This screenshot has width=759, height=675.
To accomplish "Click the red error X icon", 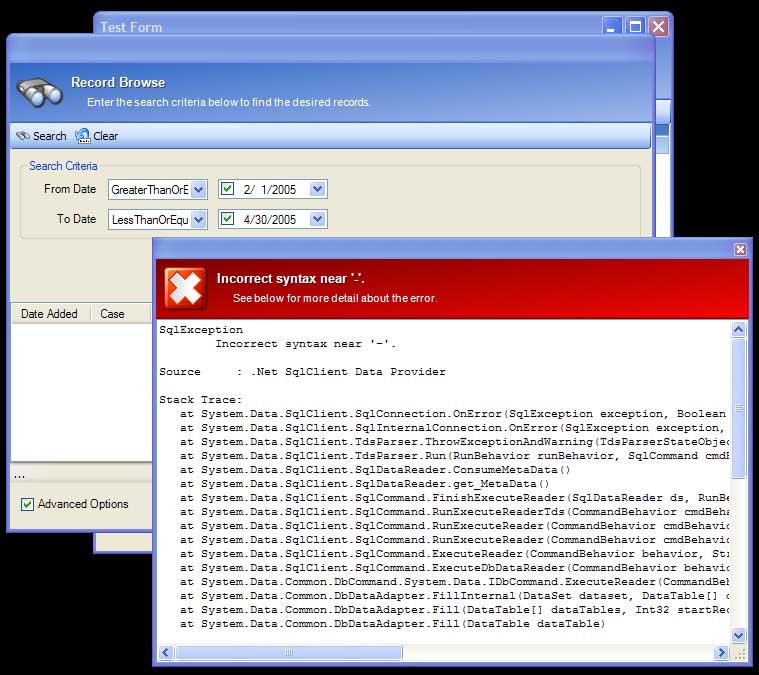I will tap(185, 289).
